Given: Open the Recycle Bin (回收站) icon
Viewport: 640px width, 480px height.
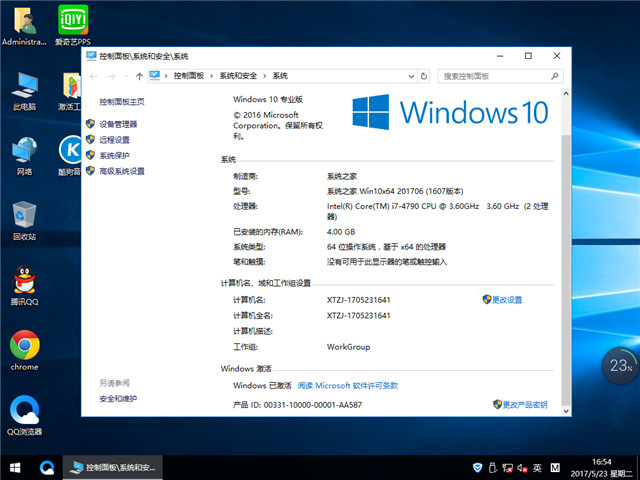Looking at the screenshot, I should coord(24,220).
